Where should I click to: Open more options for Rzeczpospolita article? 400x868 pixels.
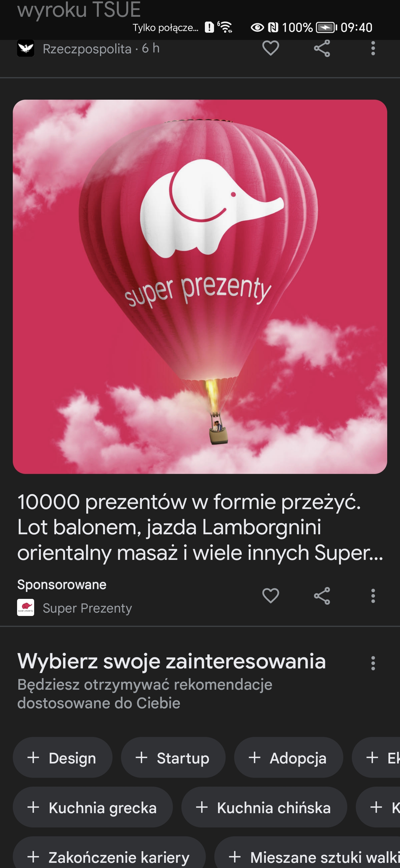[x=373, y=48]
